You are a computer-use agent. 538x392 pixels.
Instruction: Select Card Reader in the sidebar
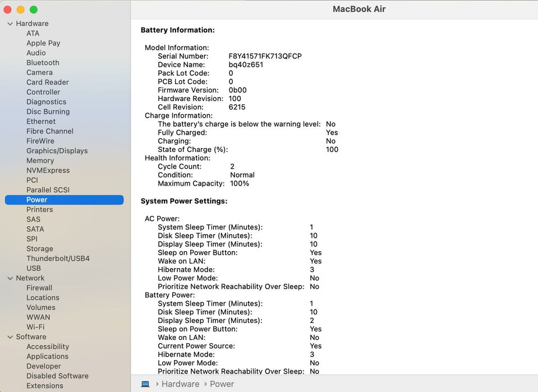click(47, 82)
